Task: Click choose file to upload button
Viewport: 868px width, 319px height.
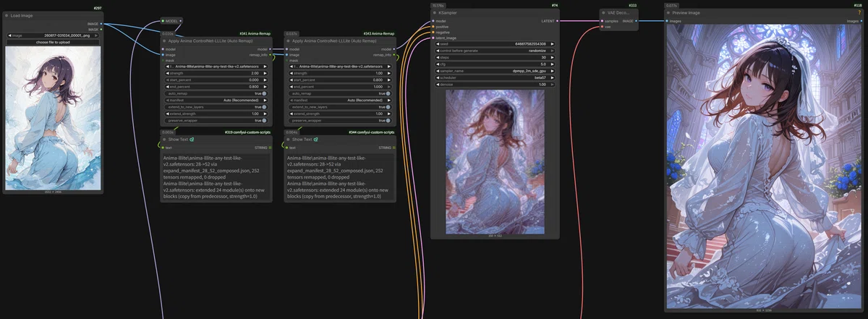Action: (x=52, y=42)
